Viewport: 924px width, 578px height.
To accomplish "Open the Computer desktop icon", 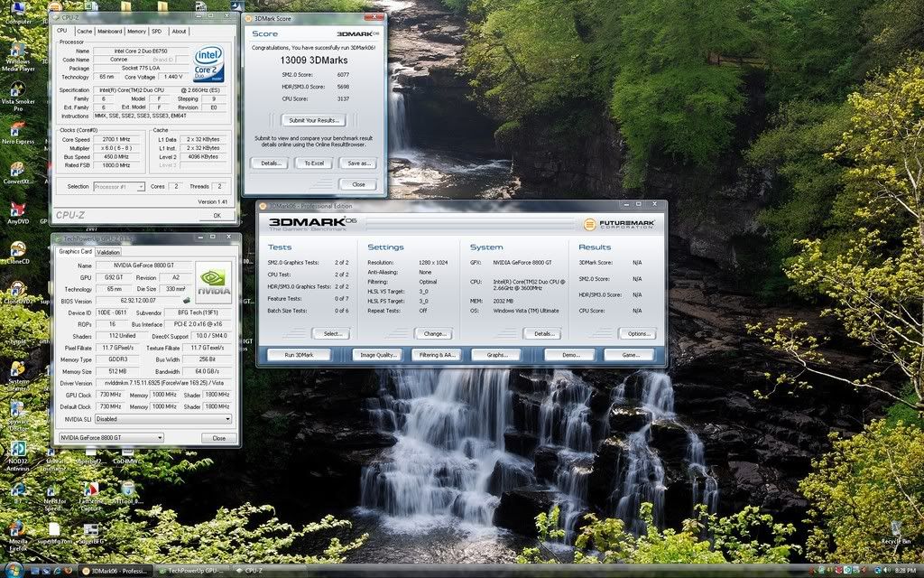I will coord(18,11).
